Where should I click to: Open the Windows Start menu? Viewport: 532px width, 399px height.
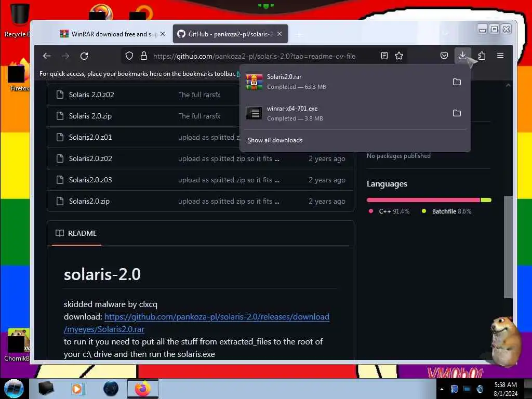pyautogui.click(x=14, y=389)
